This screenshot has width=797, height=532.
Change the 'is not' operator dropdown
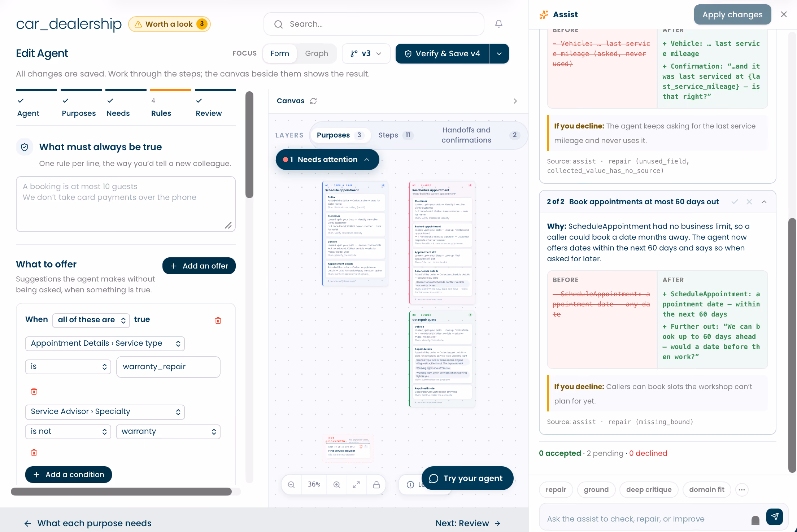[x=68, y=432]
